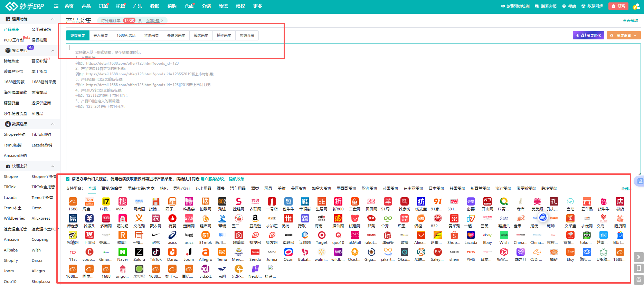The height and width of the screenshot is (285, 644).
Task: Click the Etsy platform icon
Action: 570,252
